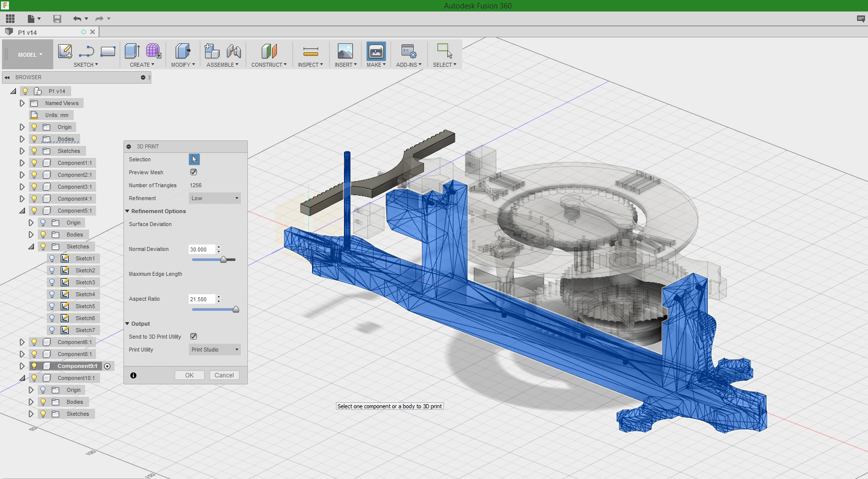Open the MODIFY dropdown menu
This screenshot has width=868, height=479.
click(x=183, y=65)
